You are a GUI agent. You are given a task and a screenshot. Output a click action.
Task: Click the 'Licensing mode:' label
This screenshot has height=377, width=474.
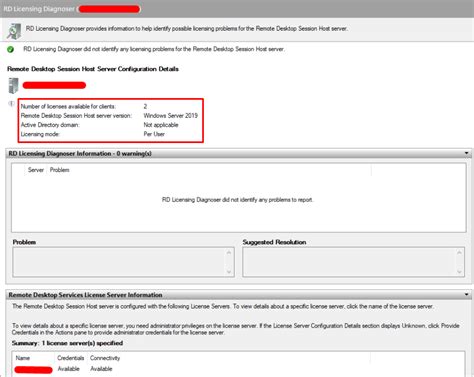tap(40, 134)
